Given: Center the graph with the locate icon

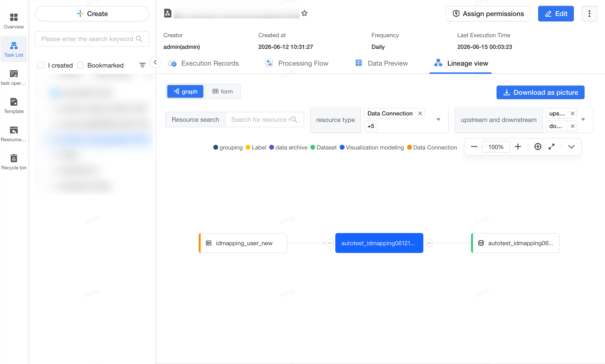Looking at the screenshot, I should [538, 147].
